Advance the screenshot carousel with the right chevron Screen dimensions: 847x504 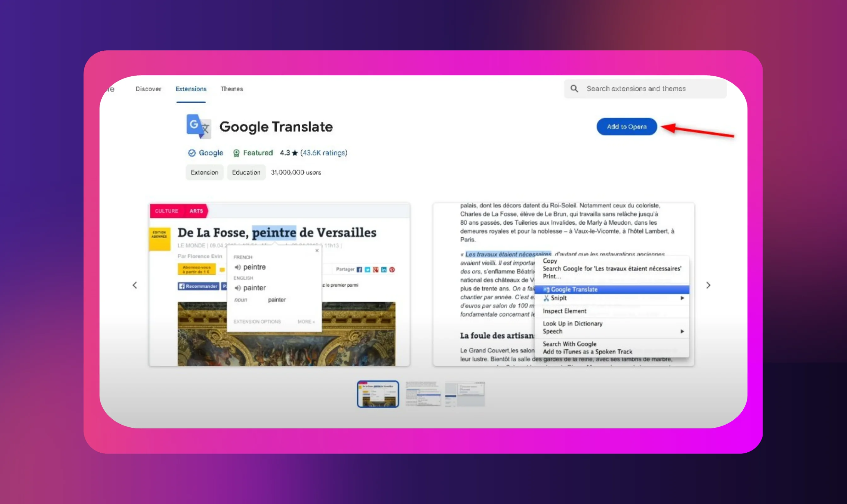coord(708,285)
